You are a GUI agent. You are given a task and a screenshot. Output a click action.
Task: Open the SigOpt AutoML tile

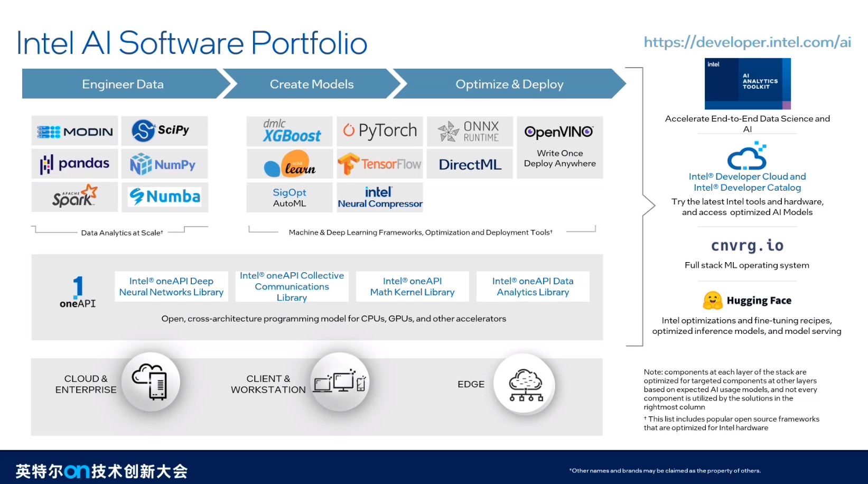290,198
